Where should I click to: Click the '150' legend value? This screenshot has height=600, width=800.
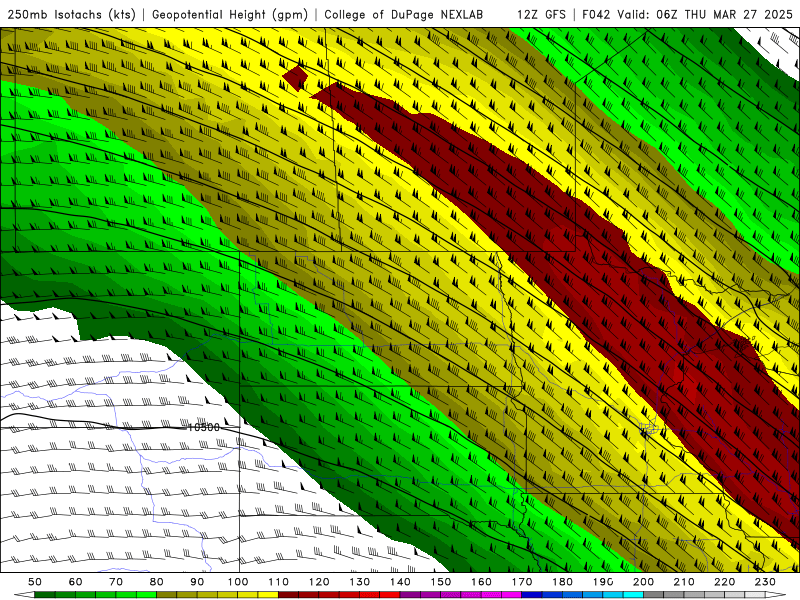[x=441, y=582]
